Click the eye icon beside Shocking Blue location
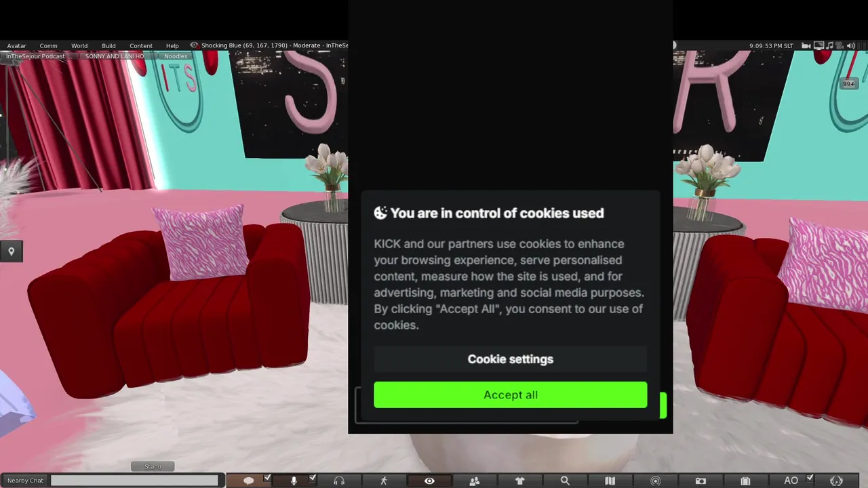 [x=194, y=45]
